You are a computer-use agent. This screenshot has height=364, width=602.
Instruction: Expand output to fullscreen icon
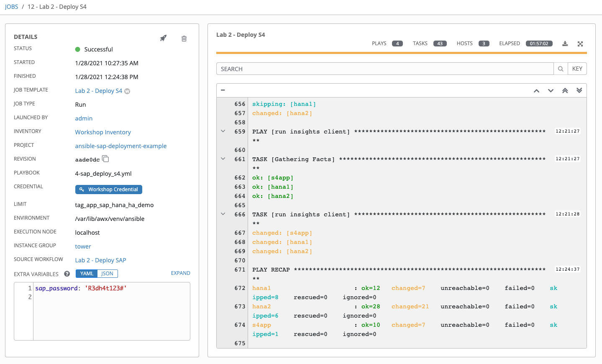click(580, 44)
